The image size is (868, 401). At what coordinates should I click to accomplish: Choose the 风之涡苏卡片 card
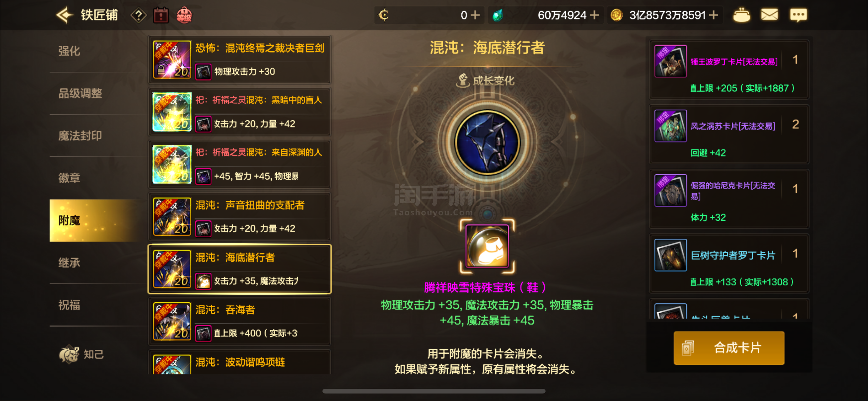(729, 134)
